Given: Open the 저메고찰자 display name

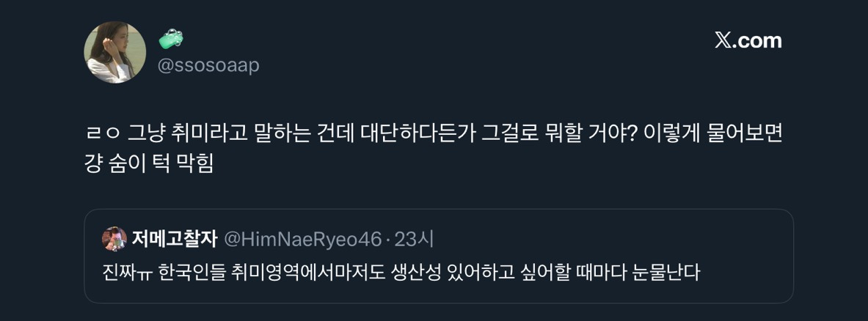Looking at the screenshot, I should point(175,239).
